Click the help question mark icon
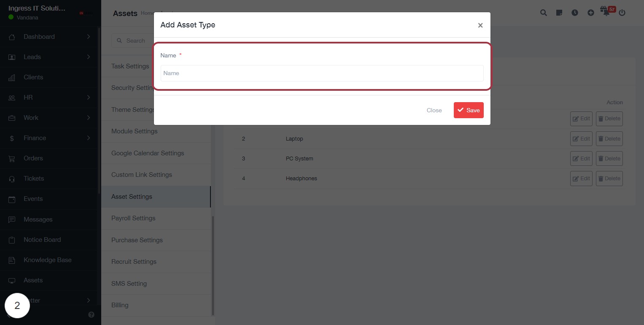Viewport: 644px width, 325px height. pyautogui.click(x=91, y=314)
